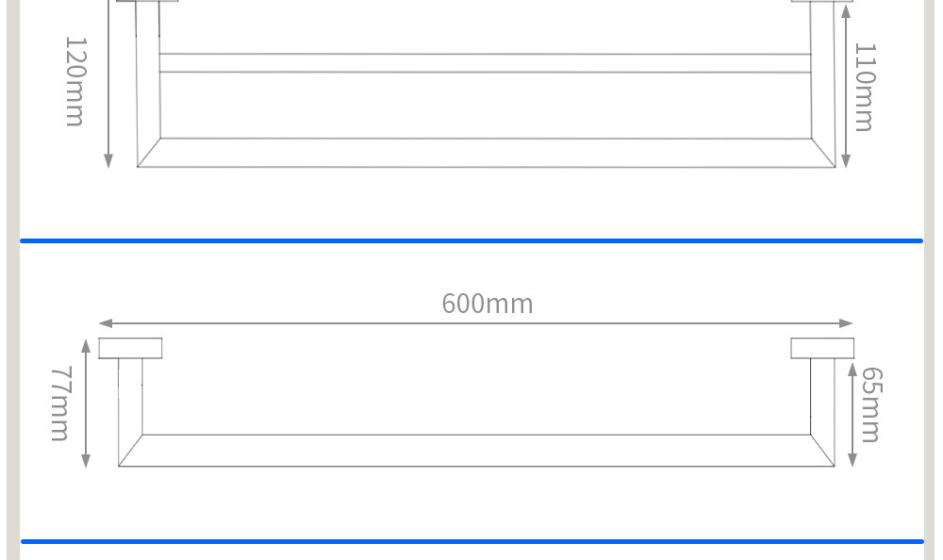Click the vertical arrow next to 65mm

tap(852, 413)
